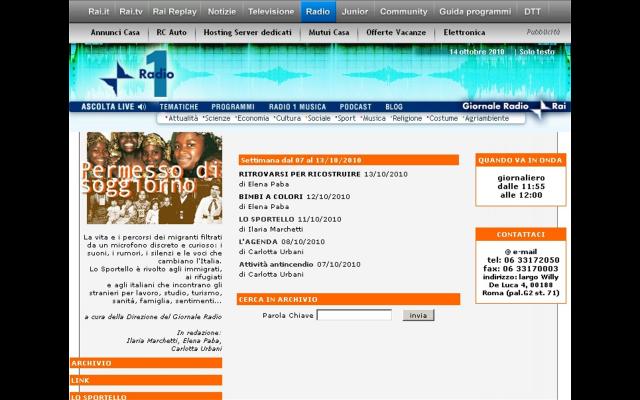Select the Cultura topic
The height and width of the screenshot is (400, 640).
pos(287,118)
